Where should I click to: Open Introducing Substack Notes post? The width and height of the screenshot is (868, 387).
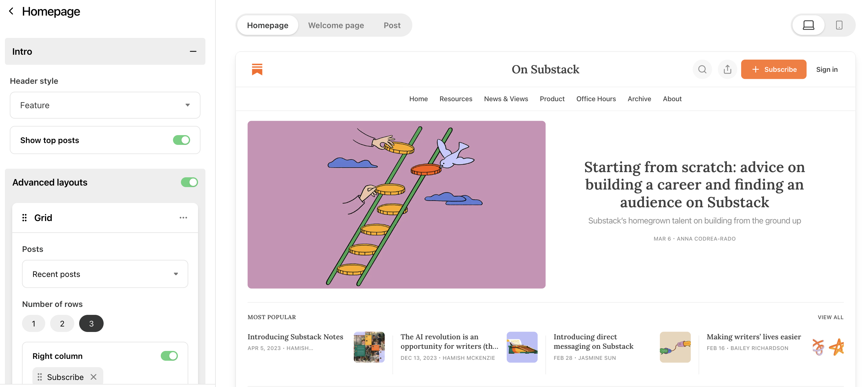295,337
